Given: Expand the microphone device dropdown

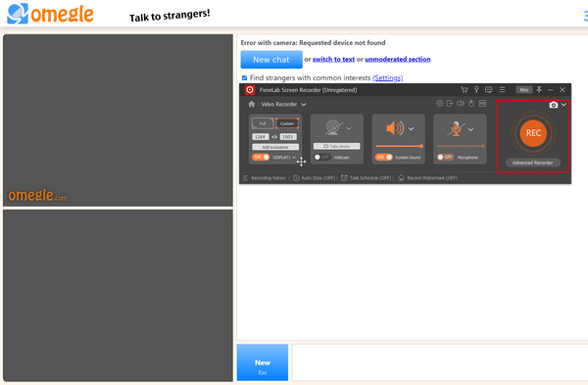Looking at the screenshot, I should click(471, 129).
